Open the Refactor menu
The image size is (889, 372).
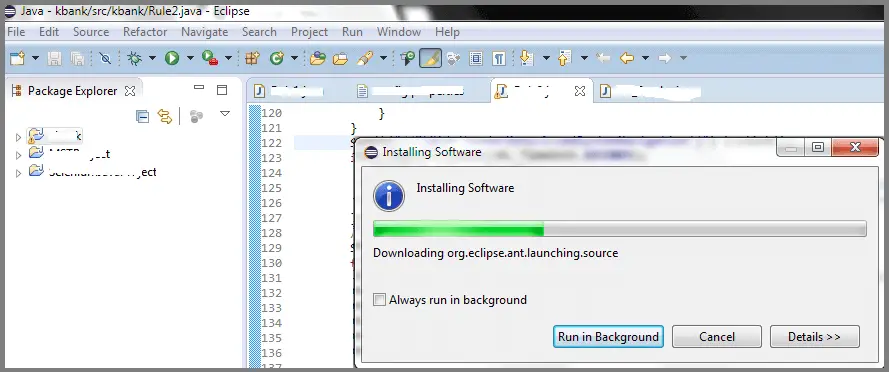(145, 32)
